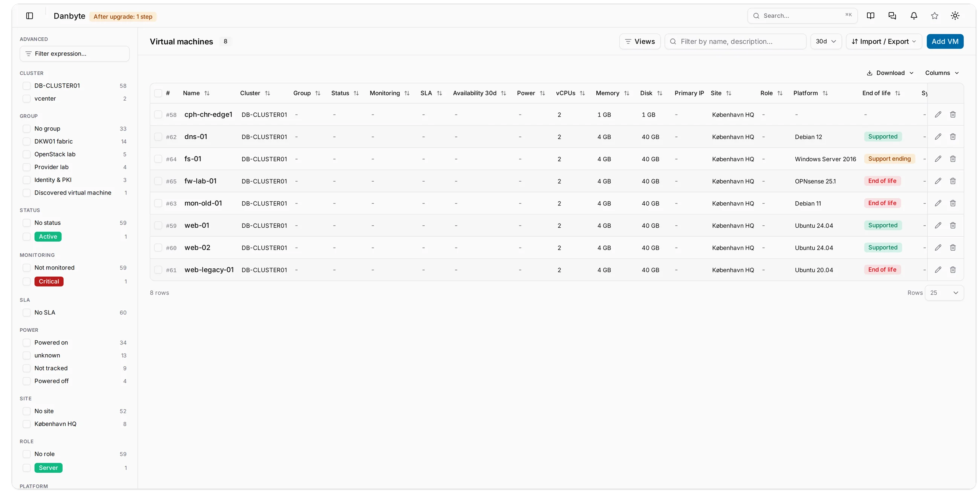Delete the fw-lab-01 row with trash icon
Screen dimensions: 980x493
point(952,181)
